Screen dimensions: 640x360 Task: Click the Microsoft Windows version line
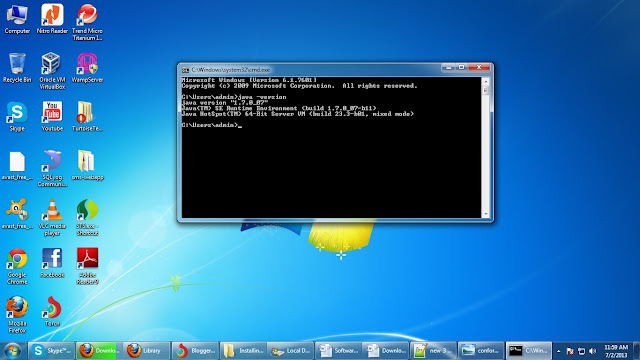(x=249, y=80)
